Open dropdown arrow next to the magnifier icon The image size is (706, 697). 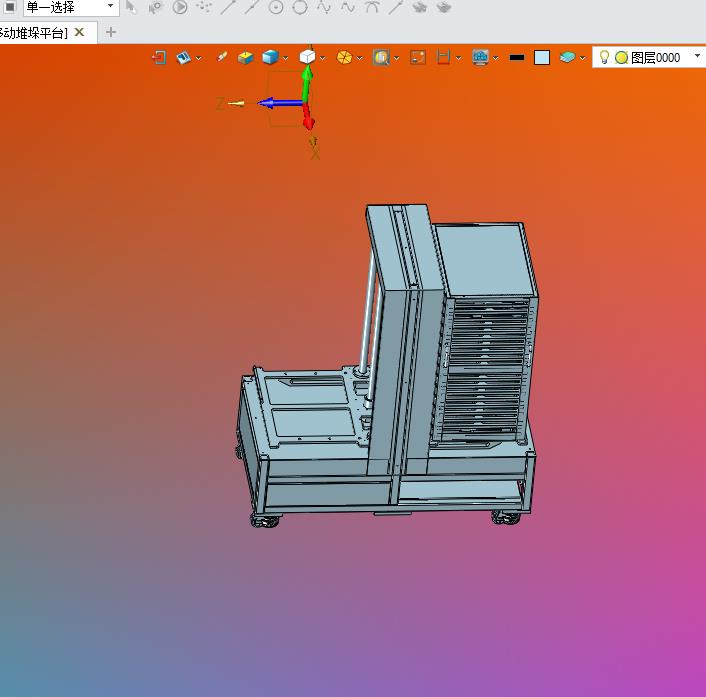click(x=396, y=58)
